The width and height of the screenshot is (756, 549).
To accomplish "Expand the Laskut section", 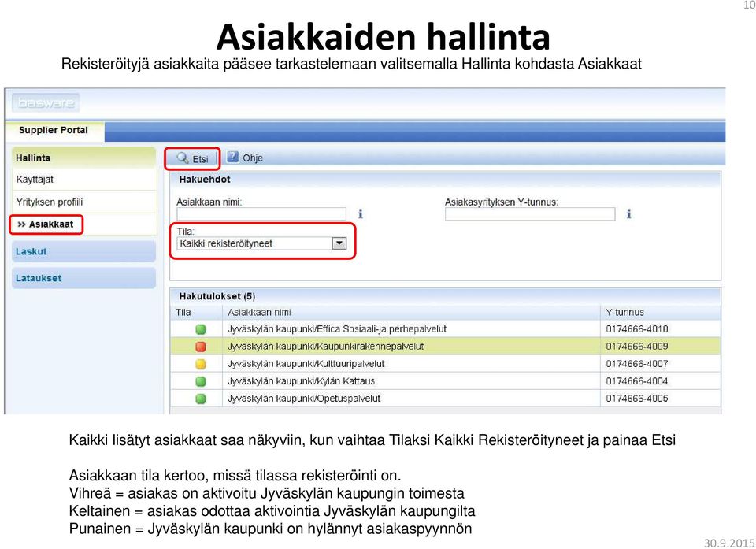I will pos(83,251).
